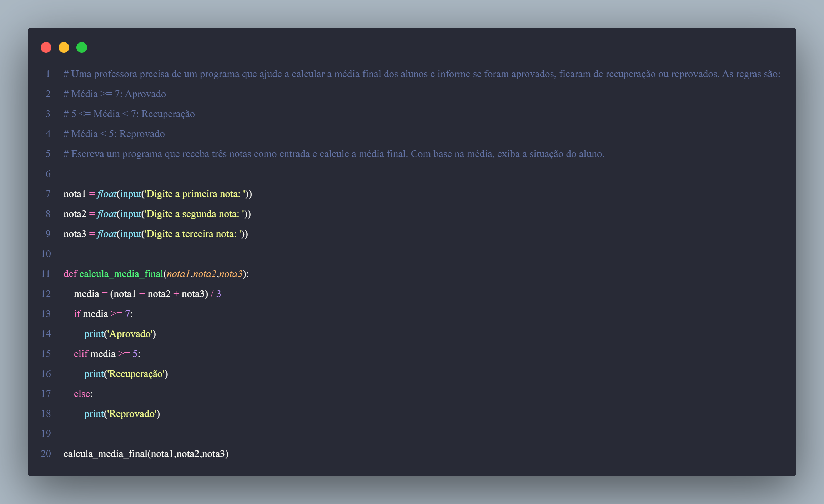Click the float keyword on line 7
Screen dimensions: 824x504
pyautogui.click(x=107, y=194)
